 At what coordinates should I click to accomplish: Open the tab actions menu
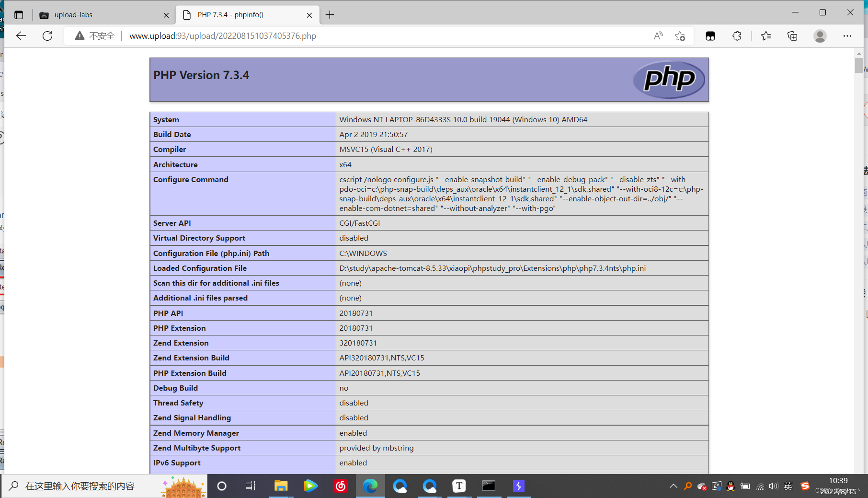(18, 14)
